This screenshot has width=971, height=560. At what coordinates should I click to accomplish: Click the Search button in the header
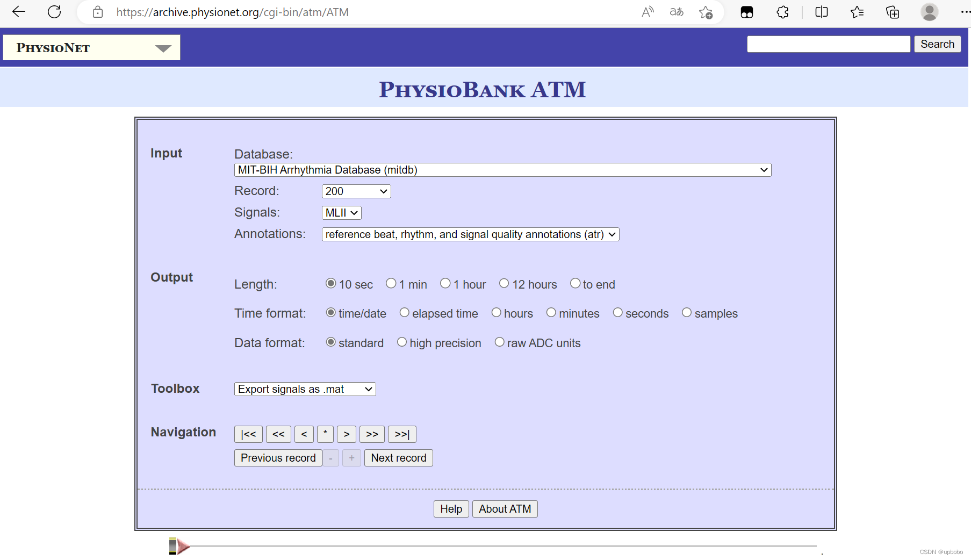point(937,44)
